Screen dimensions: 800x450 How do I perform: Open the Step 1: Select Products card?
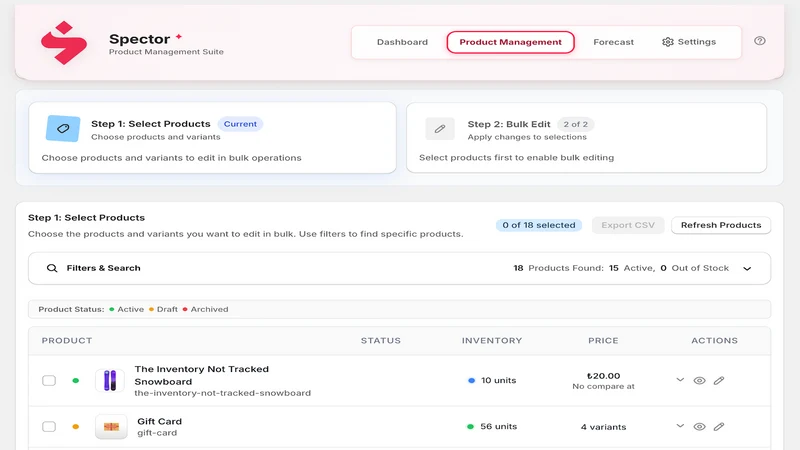click(x=212, y=138)
